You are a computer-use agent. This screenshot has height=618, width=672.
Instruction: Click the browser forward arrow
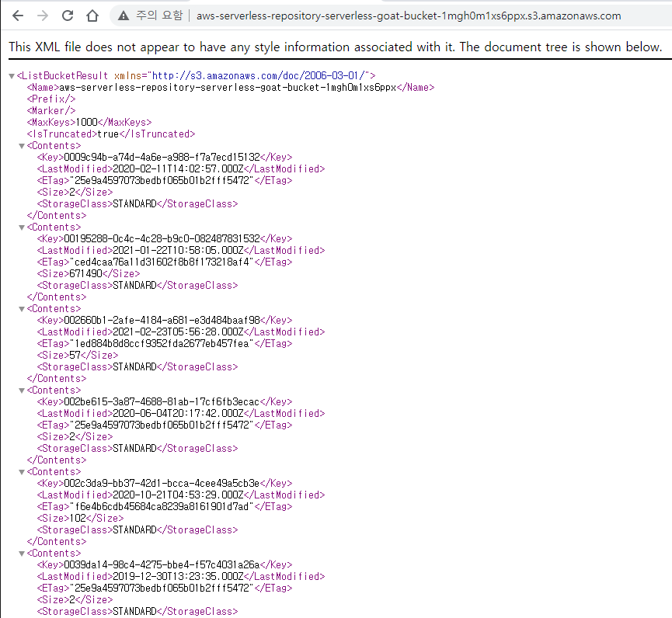click(43, 16)
